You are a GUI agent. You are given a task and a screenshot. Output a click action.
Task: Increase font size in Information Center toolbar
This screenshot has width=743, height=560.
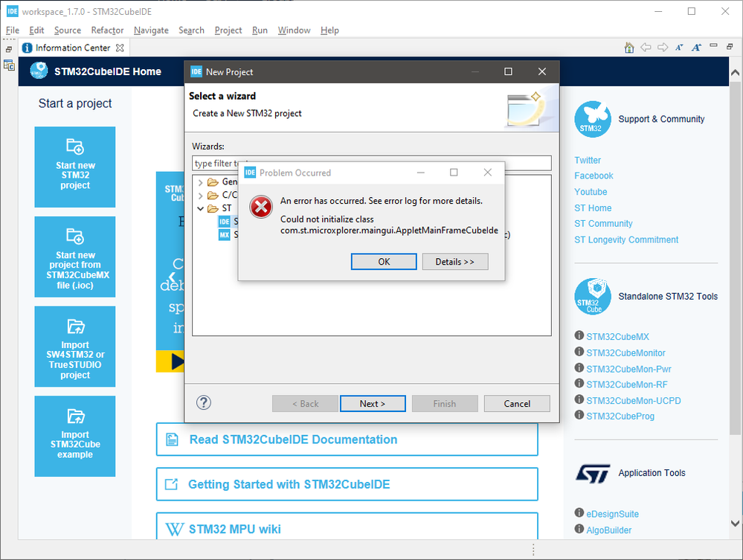click(x=696, y=48)
